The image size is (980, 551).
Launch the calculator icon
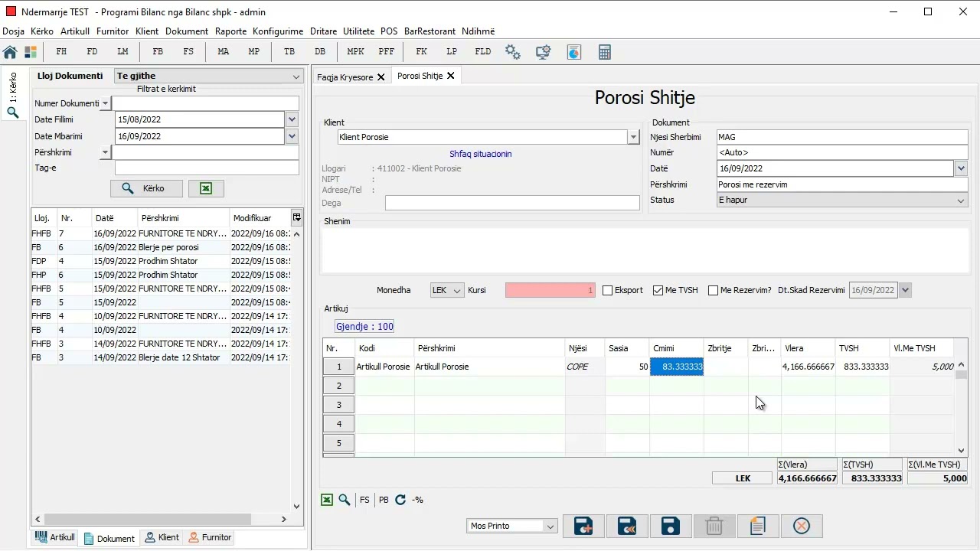pos(605,52)
